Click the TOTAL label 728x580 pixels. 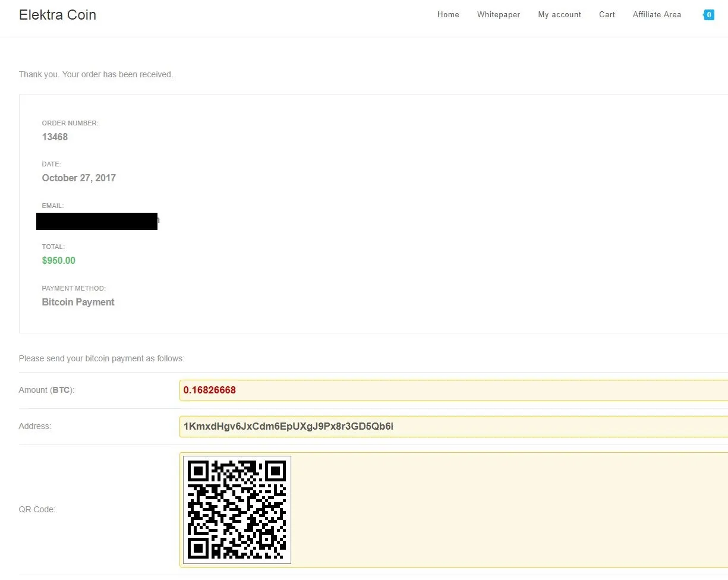click(x=53, y=247)
